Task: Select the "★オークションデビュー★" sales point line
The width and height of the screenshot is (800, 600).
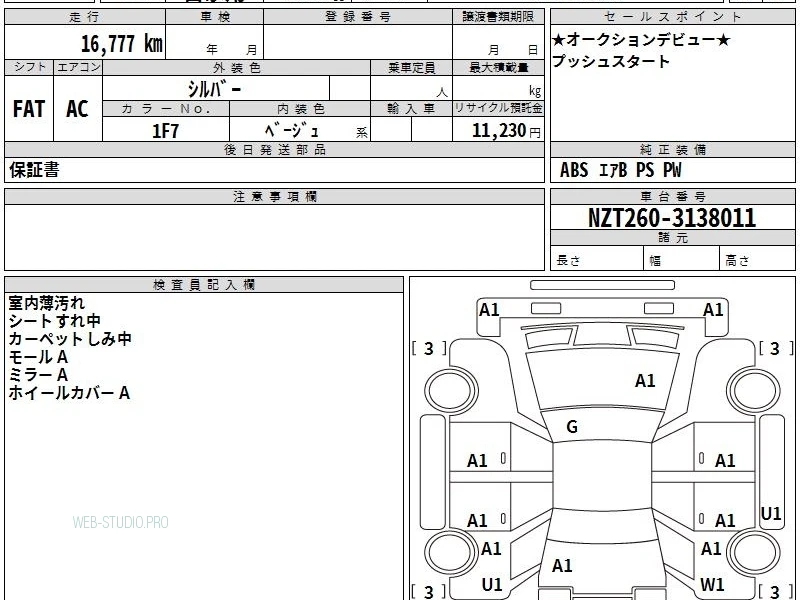Action: pos(641,39)
